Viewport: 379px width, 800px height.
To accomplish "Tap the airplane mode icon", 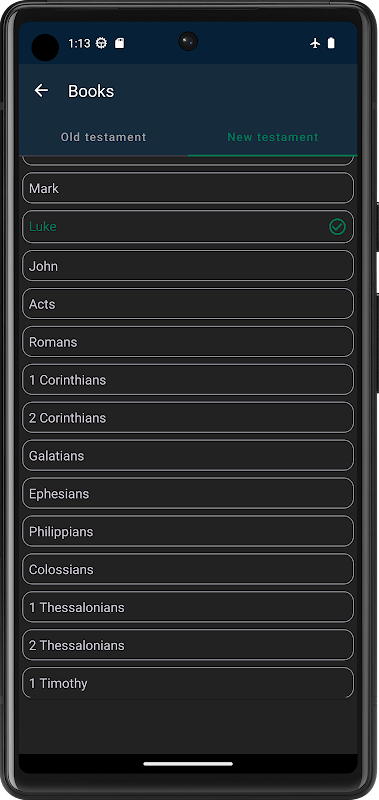I will click(x=315, y=43).
